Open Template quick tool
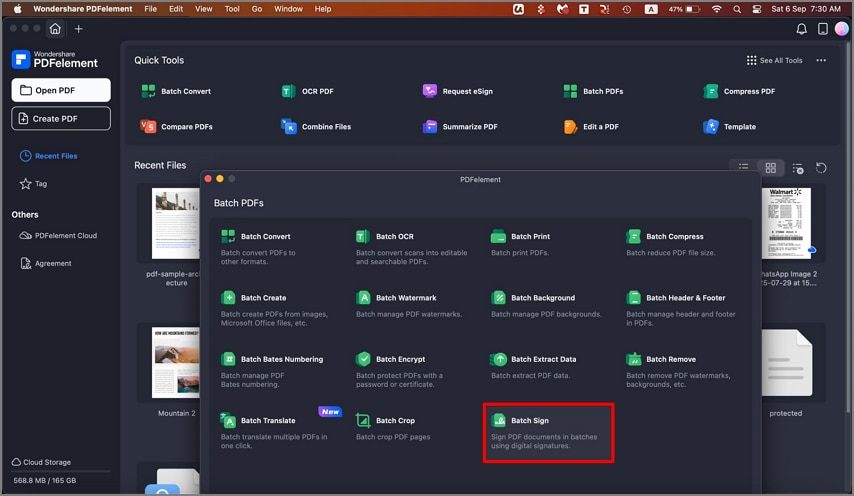854x496 pixels. (x=729, y=127)
